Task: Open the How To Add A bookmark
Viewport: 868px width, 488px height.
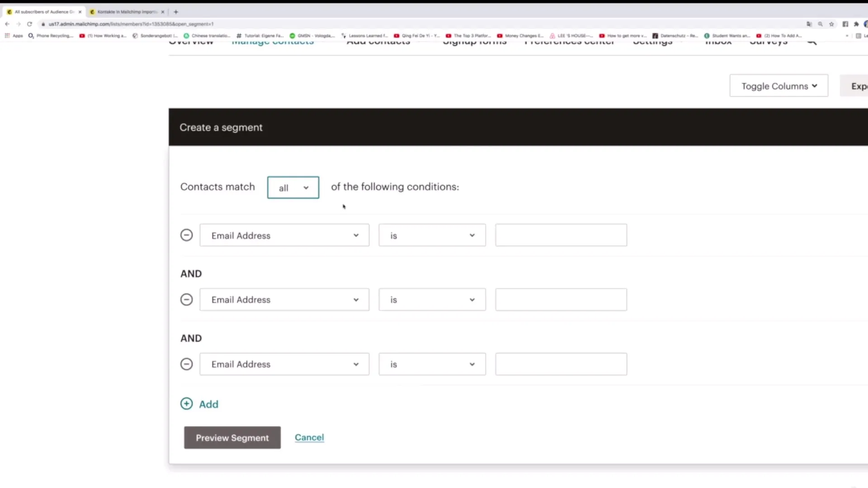Action: [x=779, y=36]
